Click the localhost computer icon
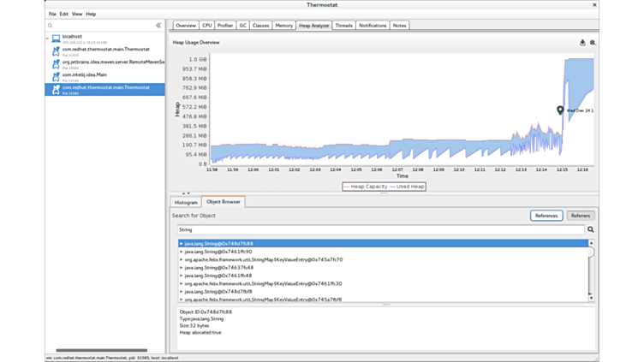Viewport: 644px width, 362px height. point(56,39)
